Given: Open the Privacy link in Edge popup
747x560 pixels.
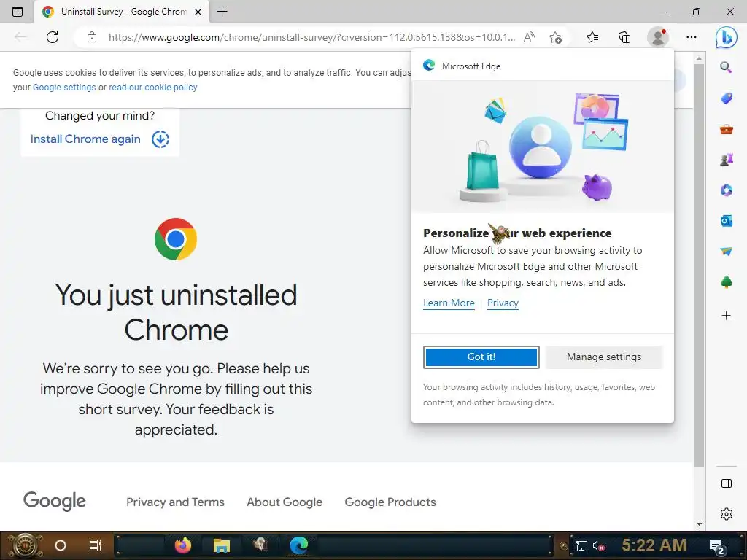Looking at the screenshot, I should click(503, 303).
